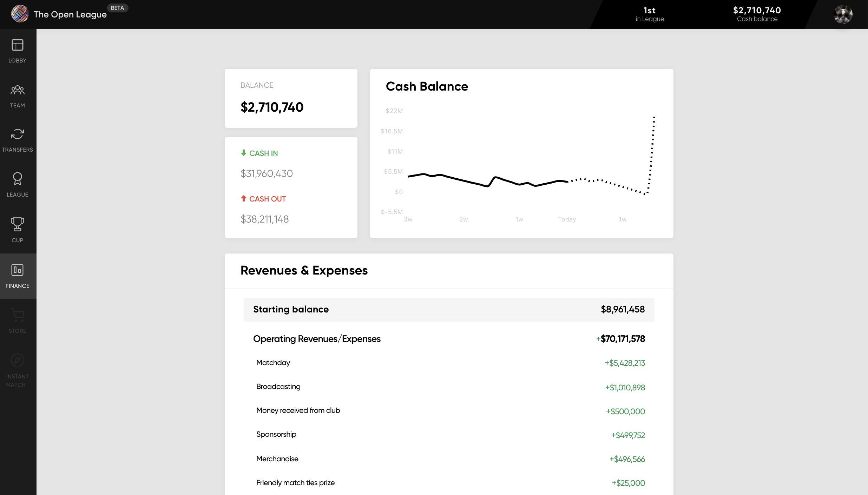The height and width of the screenshot is (495, 868).
Task: Click the Finance chart icon
Action: [x=17, y=270]
